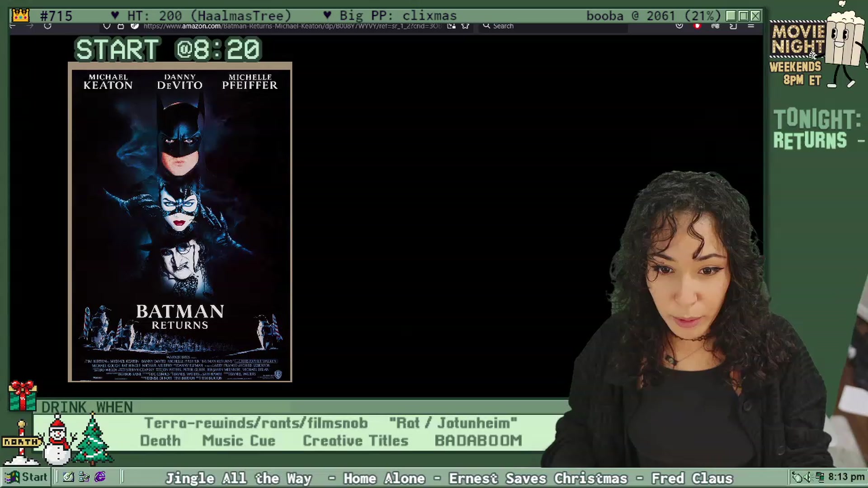Click the first quick launch notepad icon
The image size is (868, 488).
click(x=68, y=477)
